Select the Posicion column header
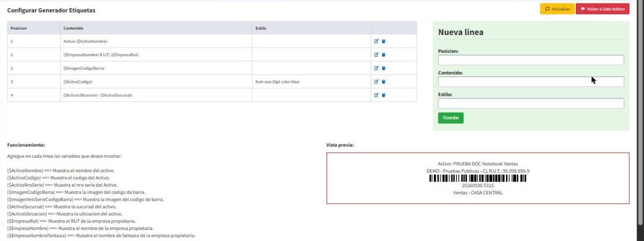The image size is (644, 241). tap(33, 28)
